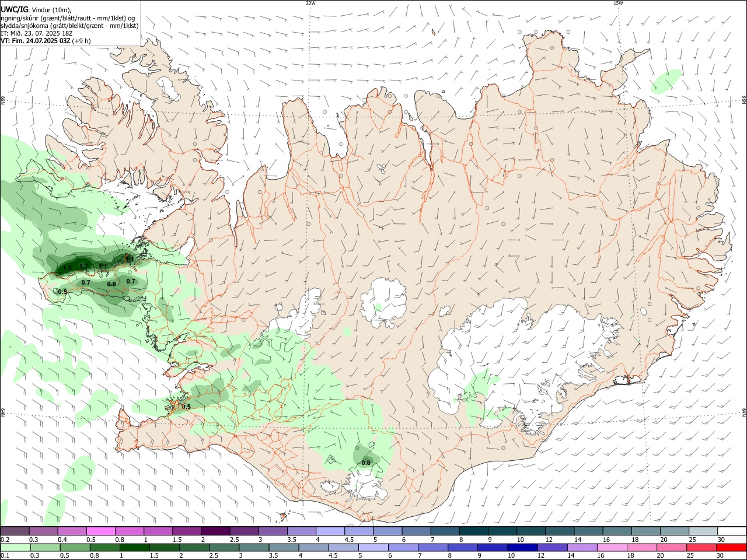The image size is (747, 560).
Task: Click the 0.5 value beside Reykjavik roads
Action: pyautogui.click(x=186, y=407)
